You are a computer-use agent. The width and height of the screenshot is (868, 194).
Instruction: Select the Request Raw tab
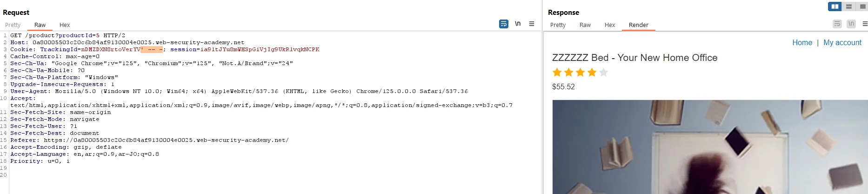(40, 25)
